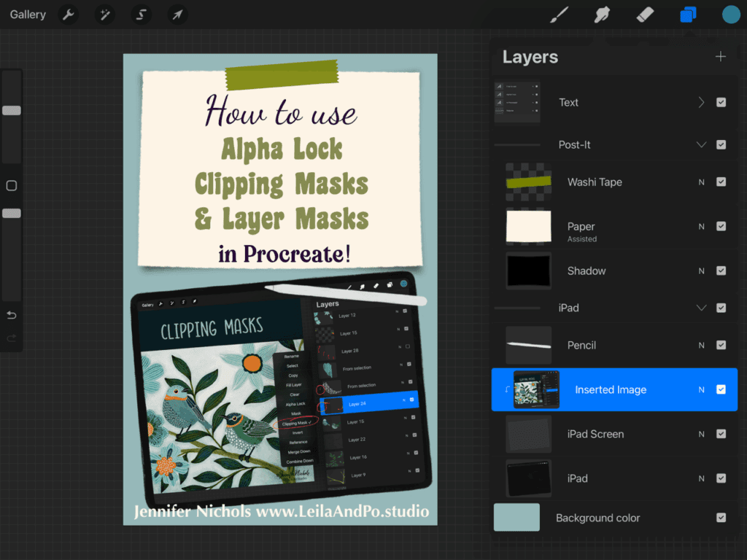Image resolution: width=747 pixels, height=560 pixels.
Task: Click the Background color swatch
Action: [x=516, y=517]
